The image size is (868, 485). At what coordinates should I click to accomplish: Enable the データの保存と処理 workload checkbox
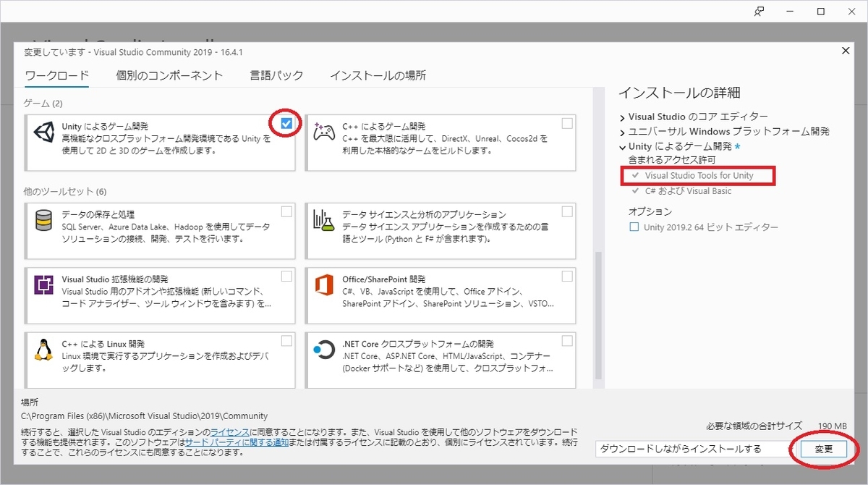(x=287, y=211)
